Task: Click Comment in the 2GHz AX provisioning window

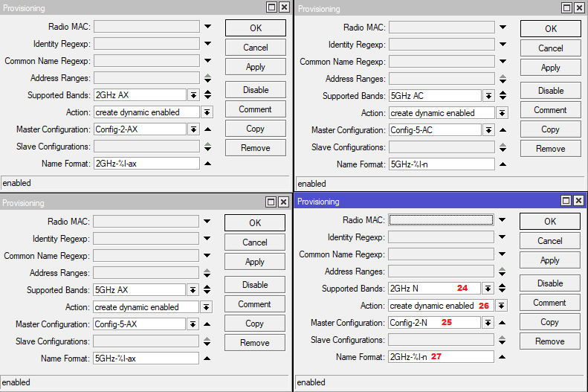Action: pos(255,109)
